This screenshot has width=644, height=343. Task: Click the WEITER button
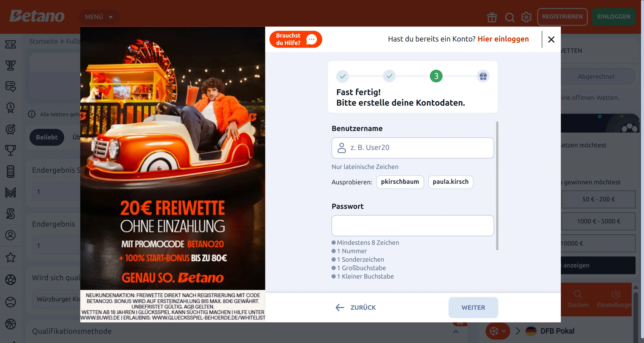click(473, 308)
